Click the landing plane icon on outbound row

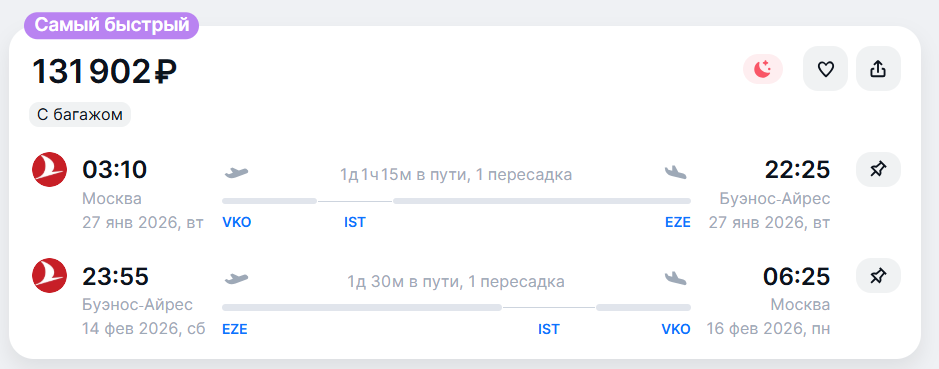coord(676,173)
